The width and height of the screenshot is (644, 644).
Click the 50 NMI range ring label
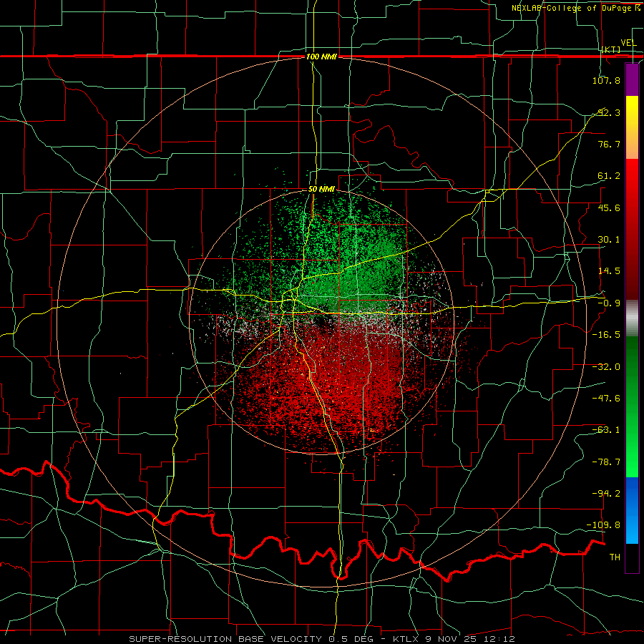321,190
